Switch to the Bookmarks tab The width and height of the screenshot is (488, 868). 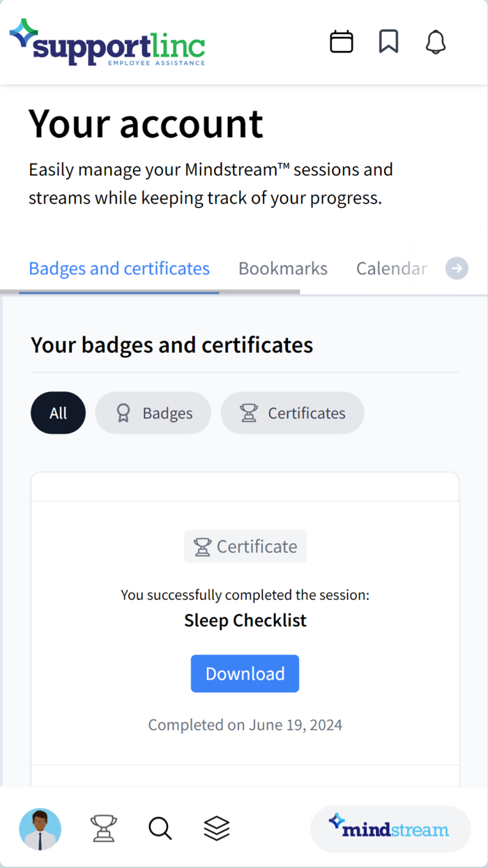point(283,269)
